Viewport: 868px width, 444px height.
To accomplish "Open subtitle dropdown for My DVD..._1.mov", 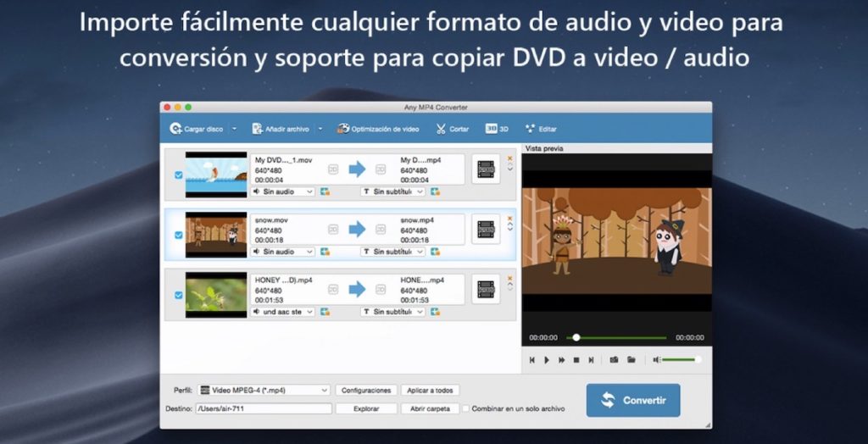I will 393,191.
